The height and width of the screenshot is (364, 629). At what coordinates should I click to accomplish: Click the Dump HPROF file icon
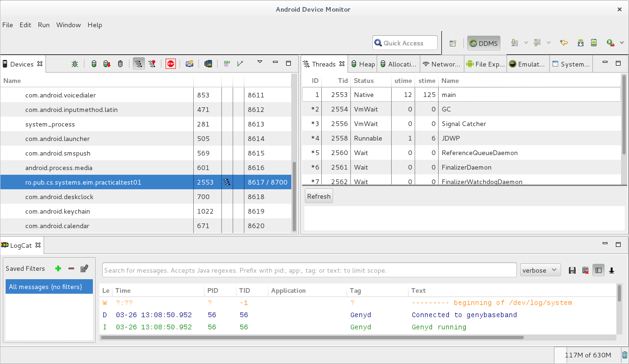click(107, 64)
